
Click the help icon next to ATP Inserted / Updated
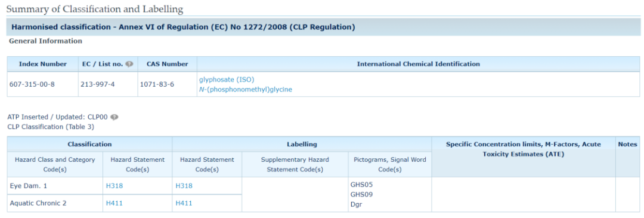pos(114,117)
